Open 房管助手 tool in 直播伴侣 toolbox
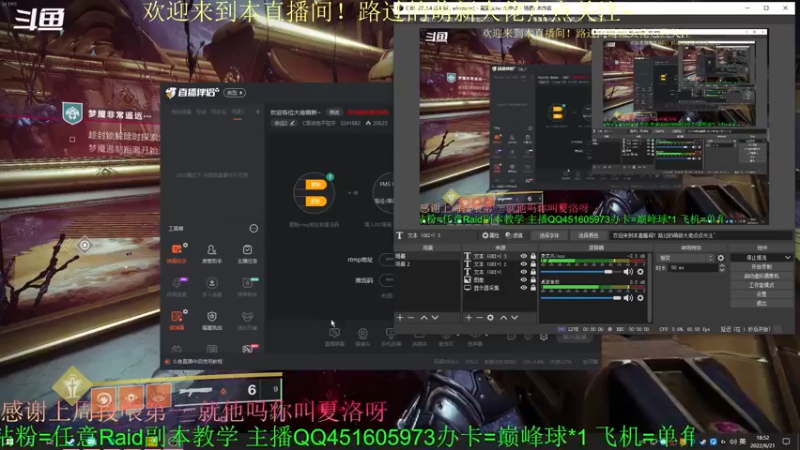Screen dimensions: 800x450 [212, 253]
